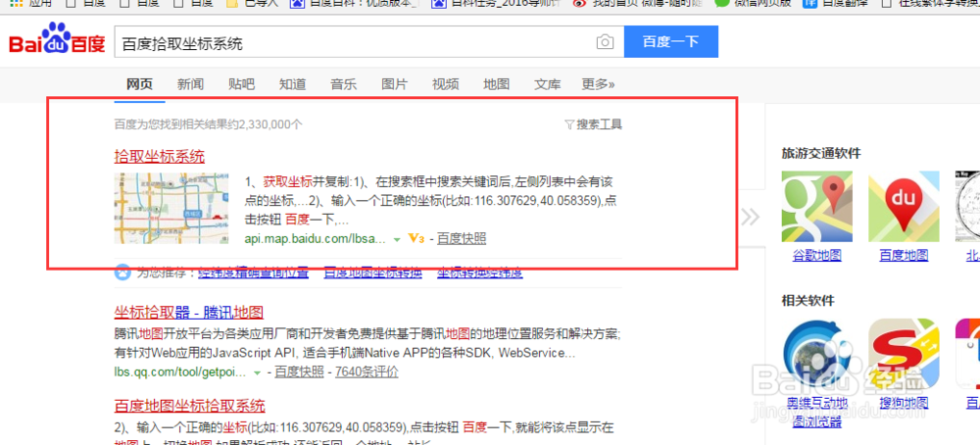The width and height of the screenshot is (980, 445).
Task: Click the 谷歌地图 text link
Action: pos(817,255)
